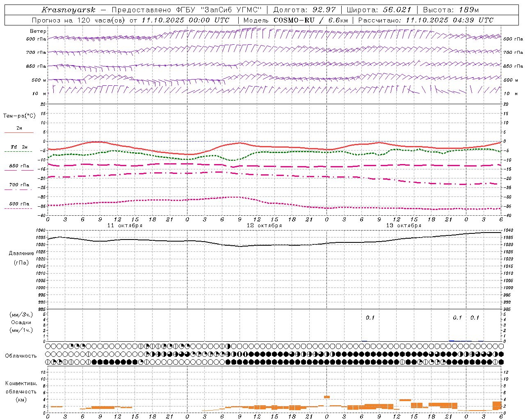Click the 'Давление' pressure panel label

pos(21,253)
